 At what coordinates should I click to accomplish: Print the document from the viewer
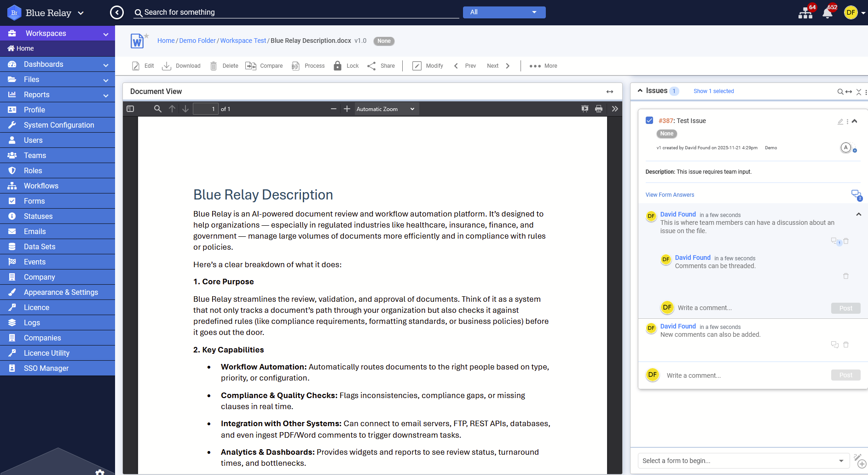pyautogui.click(x=599, y=109)
